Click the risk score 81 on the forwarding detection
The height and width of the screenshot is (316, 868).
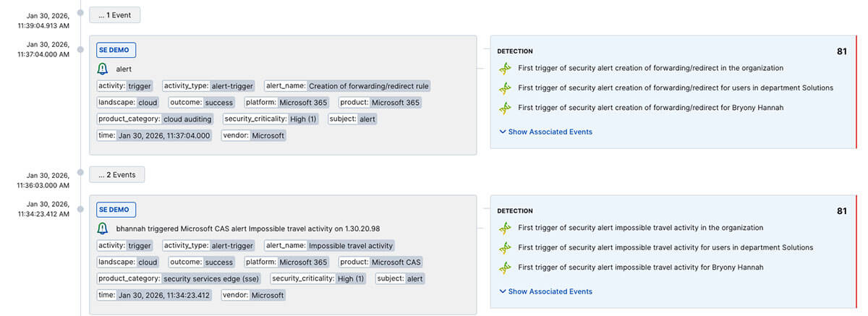click(841, 52)
